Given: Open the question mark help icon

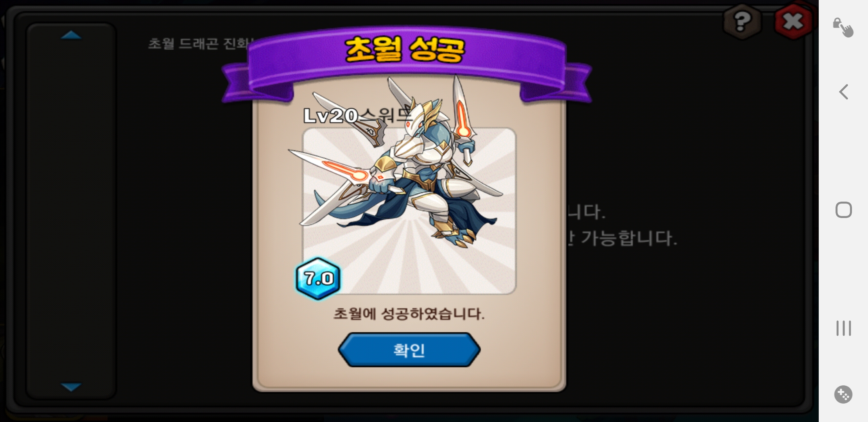Looking at the screenshot, I should [742, 21].
